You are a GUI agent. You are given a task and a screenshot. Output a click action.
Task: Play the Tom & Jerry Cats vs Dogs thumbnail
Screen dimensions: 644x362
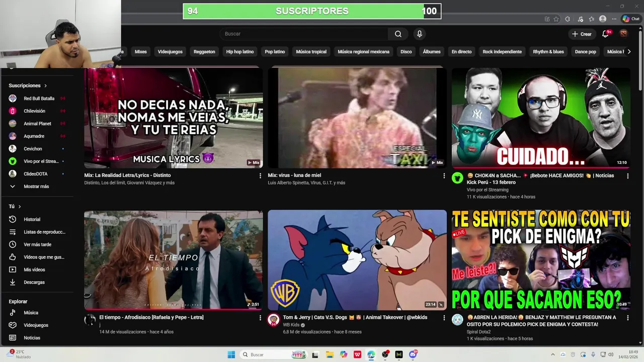pos(357,260)
